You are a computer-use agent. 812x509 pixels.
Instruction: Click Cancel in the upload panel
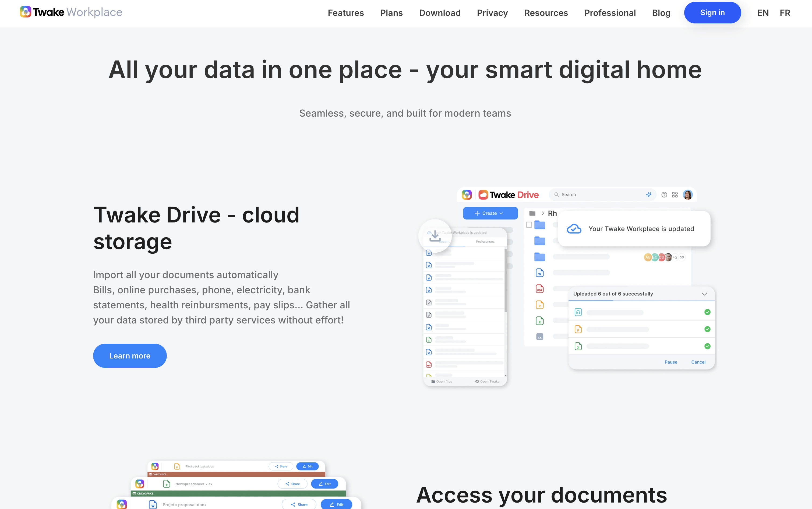point(698,362)
